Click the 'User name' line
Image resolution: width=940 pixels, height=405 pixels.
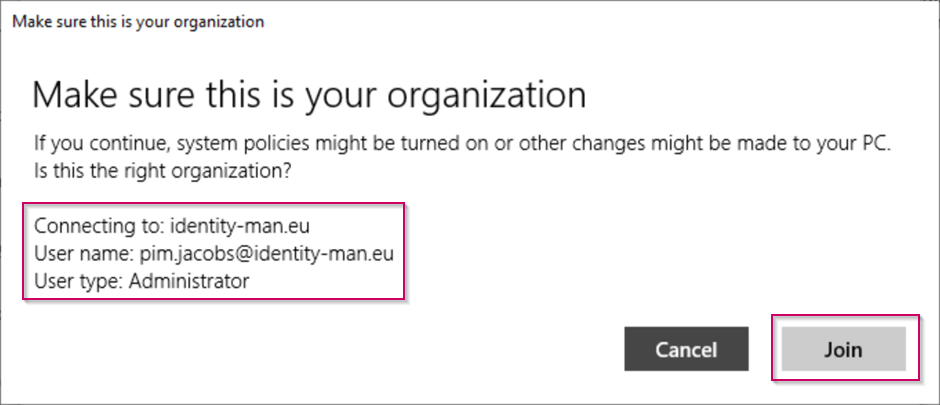pyautogui.click(x=213, y=254)
